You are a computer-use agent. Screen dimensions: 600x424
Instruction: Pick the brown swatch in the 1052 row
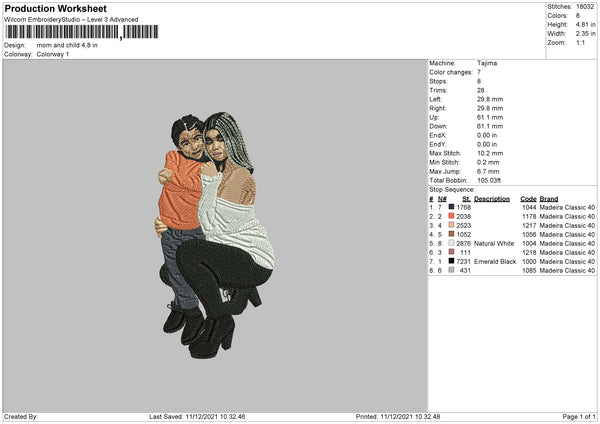click(x=451, y=234)
